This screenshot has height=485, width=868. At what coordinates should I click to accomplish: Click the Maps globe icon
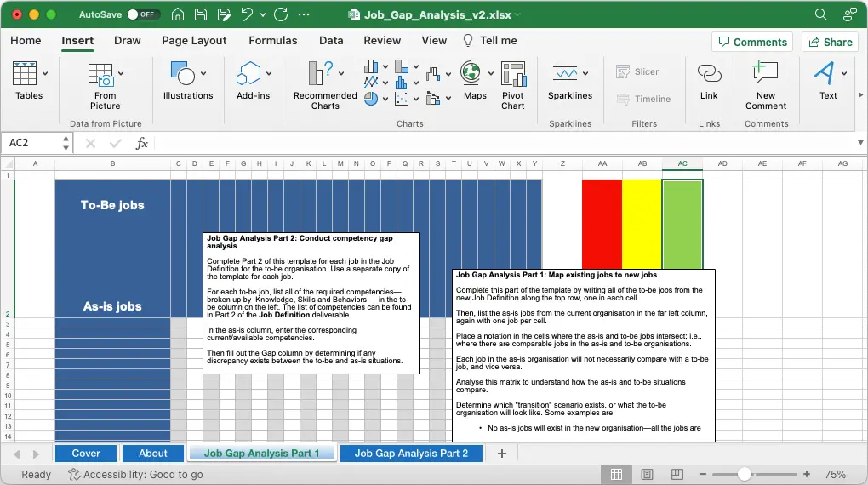coord(471,73)
